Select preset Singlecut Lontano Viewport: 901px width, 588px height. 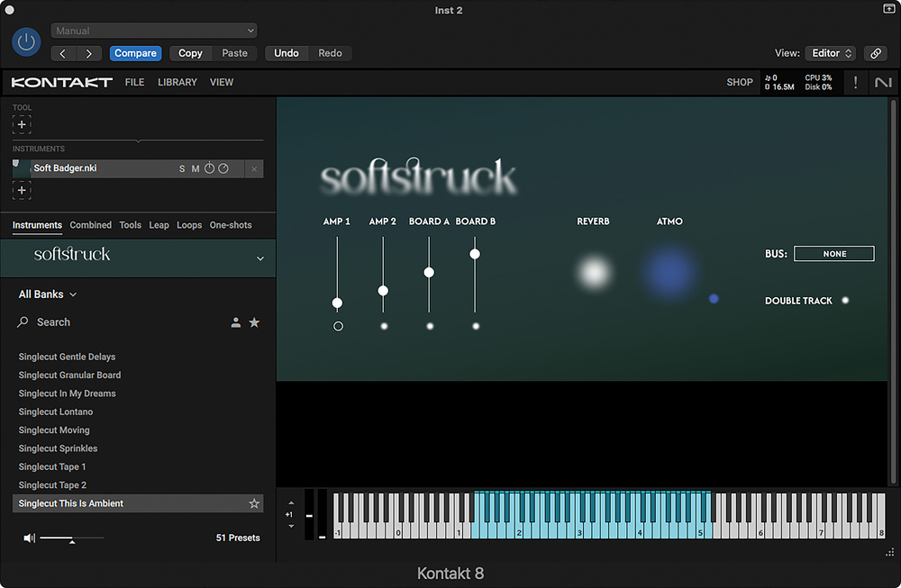(x=56, y=412)
